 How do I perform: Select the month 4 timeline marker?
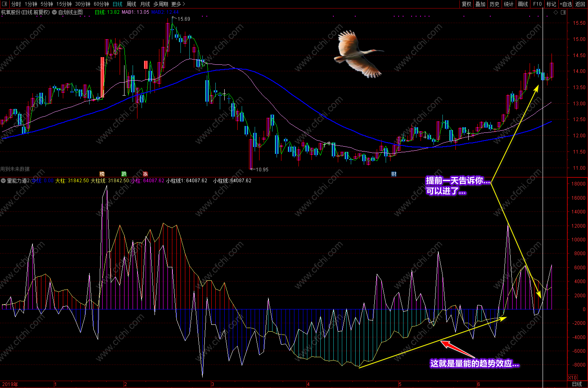(308, 384)
